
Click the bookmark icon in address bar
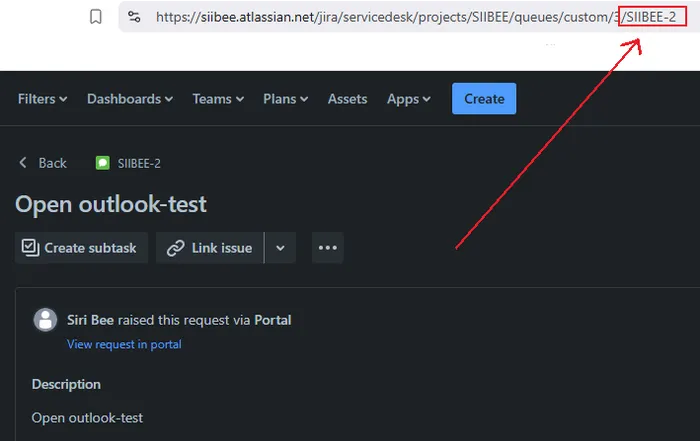pyautogui.click(x=96, y=17)
